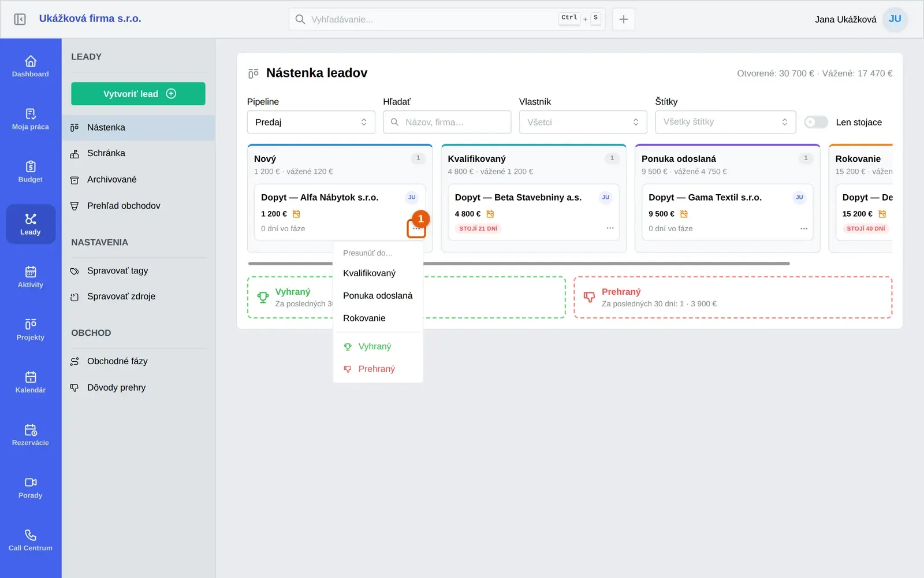924x578 pixels.
Task: Click the plus quick-add button
Action: pos(624,19)
